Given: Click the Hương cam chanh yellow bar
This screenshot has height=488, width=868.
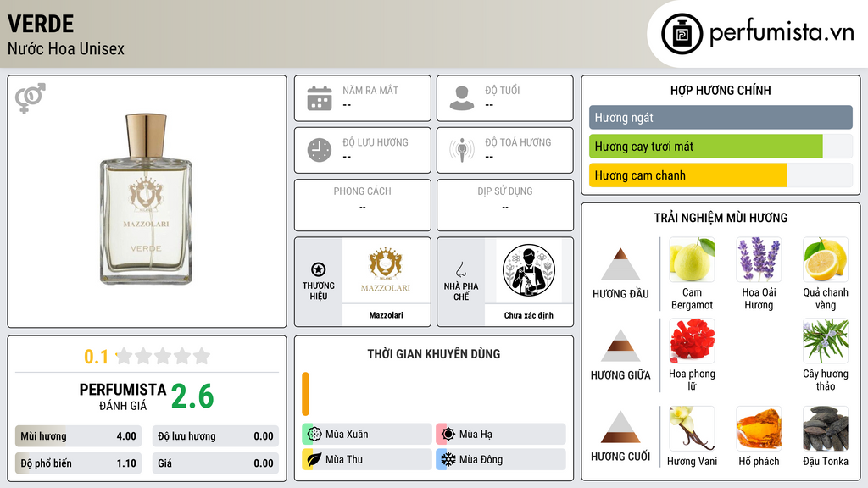Looking at the screenshot, I should tap(688, 175).
